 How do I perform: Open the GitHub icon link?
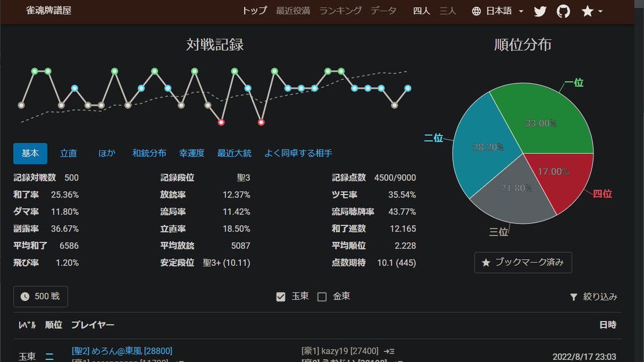coord(563,11)
